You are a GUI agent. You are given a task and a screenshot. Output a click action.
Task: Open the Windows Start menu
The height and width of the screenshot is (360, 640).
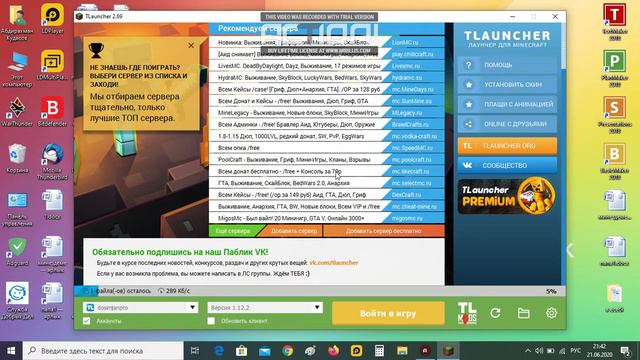11,351
